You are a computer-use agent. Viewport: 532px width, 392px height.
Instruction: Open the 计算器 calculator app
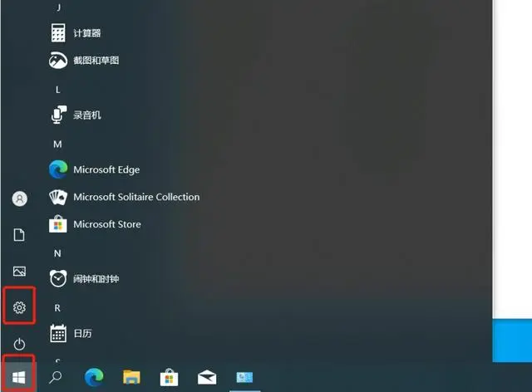[x=85, y=32]
